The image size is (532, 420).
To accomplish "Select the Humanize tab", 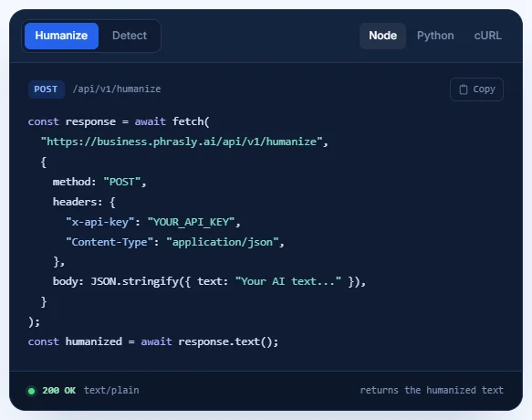I will point(61,36).
